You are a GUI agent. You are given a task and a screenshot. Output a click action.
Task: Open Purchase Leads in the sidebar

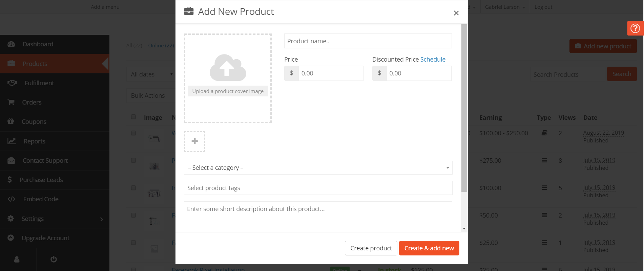pyautogui.click(x=41, y=180)
